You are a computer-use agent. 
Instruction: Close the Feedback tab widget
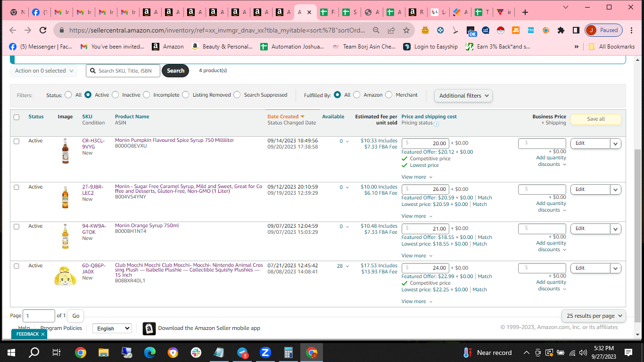click(43, 334)
